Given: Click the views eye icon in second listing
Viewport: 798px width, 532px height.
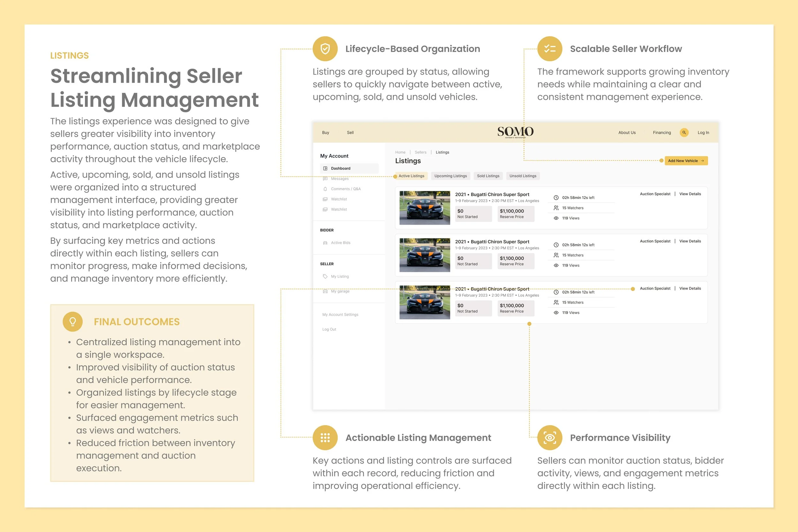Looking at the screenshot, I should tap(556, 265).
